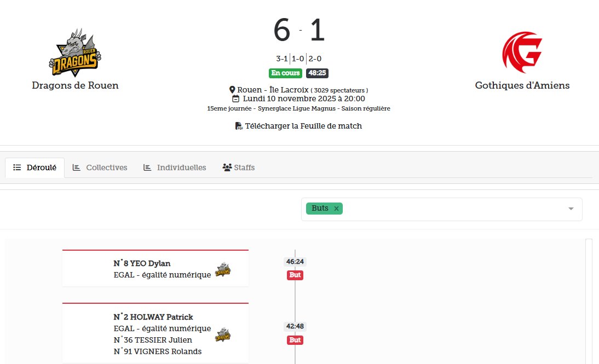Open the Individuelles stats tab
This screenshot has width=599, height=364.
[175, 167]
